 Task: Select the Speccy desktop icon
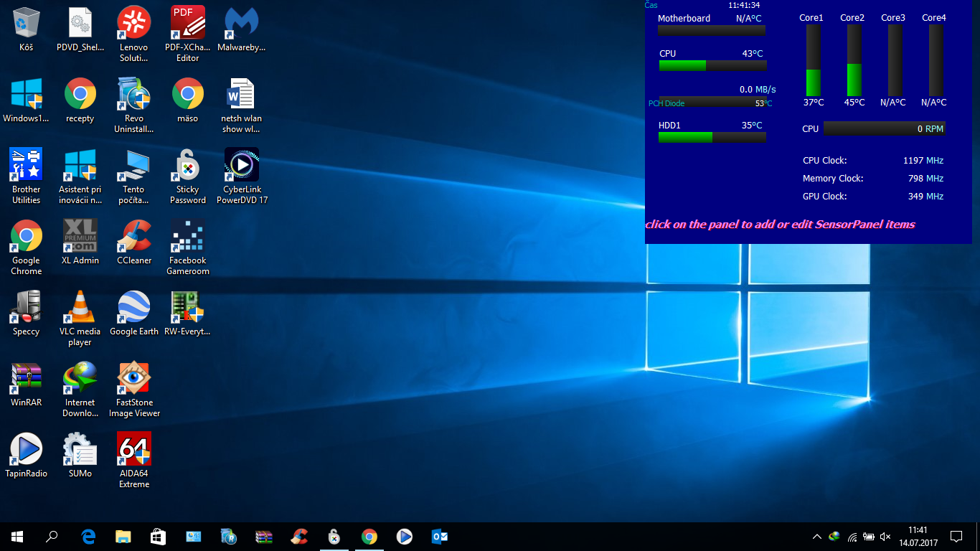[27, 308]
